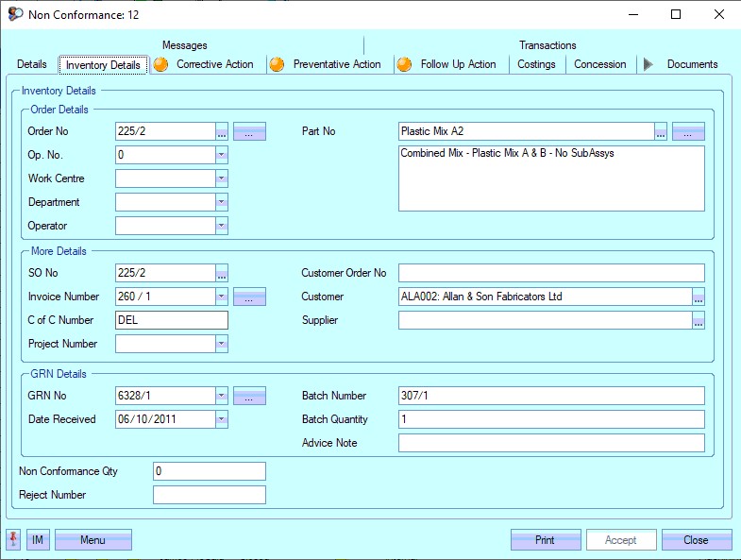Click the arrow icon before Documents tab
Screen dimensions: 741x560
[648, 64]
